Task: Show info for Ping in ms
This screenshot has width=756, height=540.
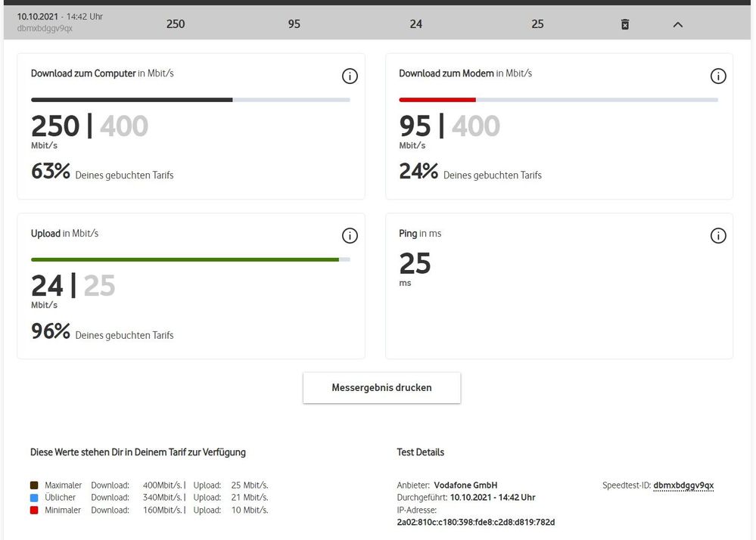Action: click(717, 236)
